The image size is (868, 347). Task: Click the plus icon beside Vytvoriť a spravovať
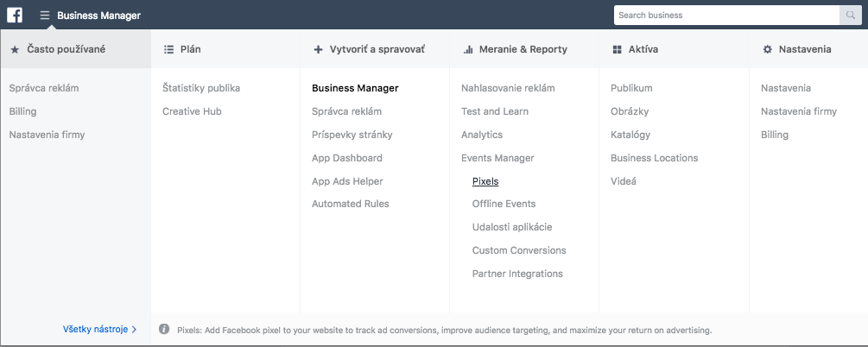[x=318, y=49]
